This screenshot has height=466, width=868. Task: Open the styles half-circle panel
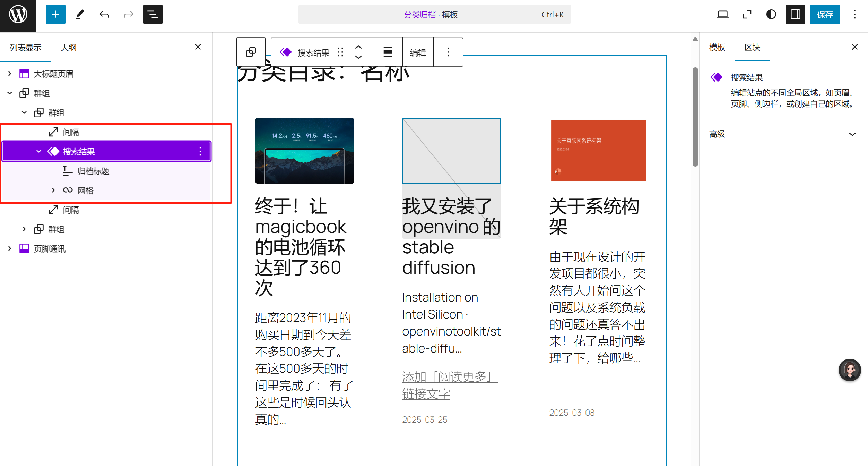(x=771, y=14)
